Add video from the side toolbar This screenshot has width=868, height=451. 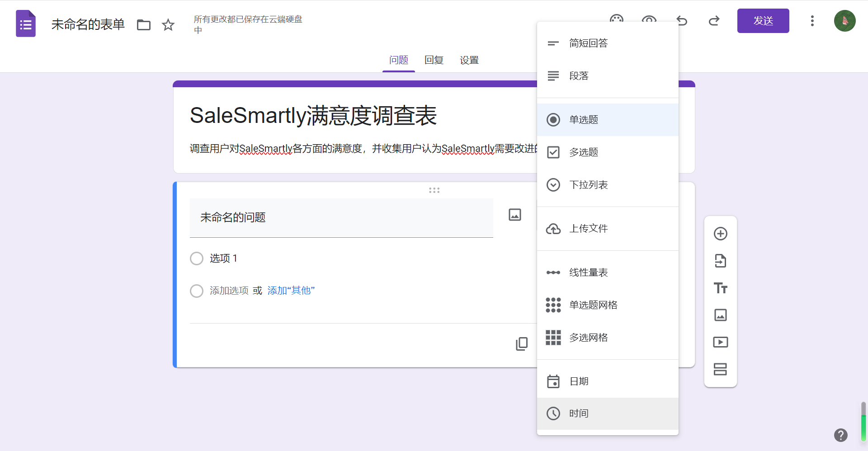(x=720, y=342)
